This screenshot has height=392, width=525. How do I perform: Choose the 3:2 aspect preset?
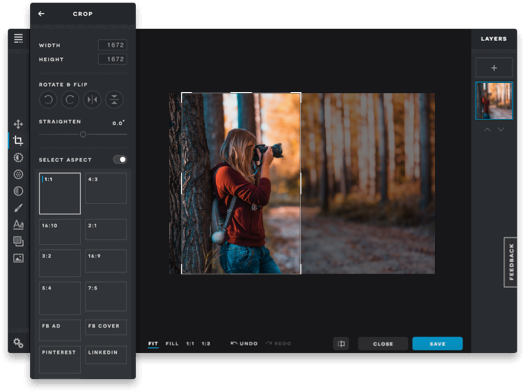point(60,263)
